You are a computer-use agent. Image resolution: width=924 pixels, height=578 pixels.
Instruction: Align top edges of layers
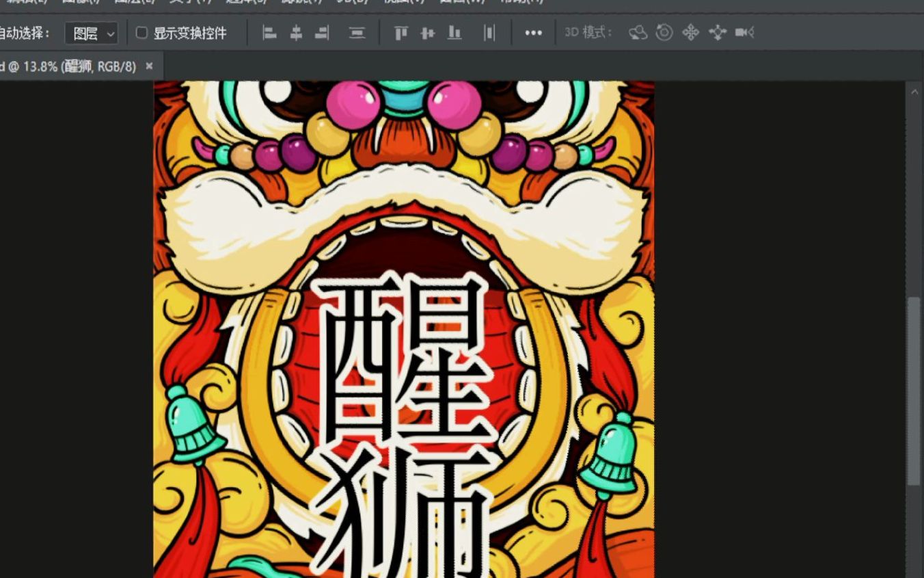point(401,33)
